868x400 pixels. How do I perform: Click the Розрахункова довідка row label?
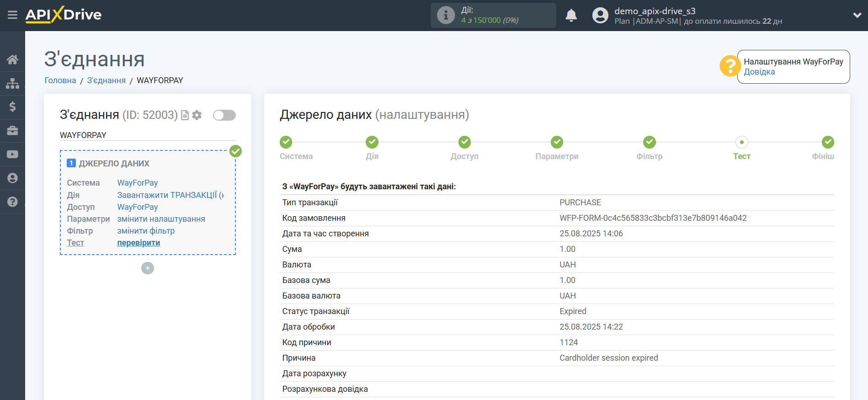point(325,389)
